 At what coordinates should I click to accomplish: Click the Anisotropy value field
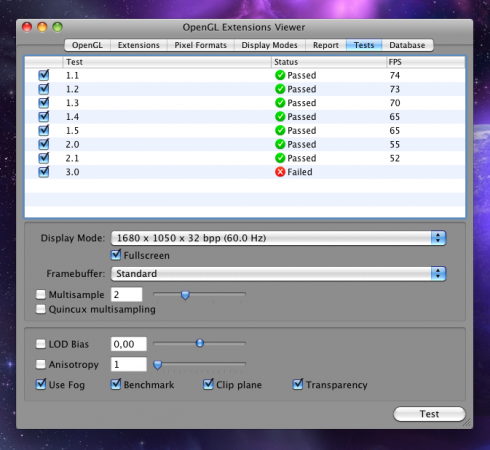click(x=129, y=364)
